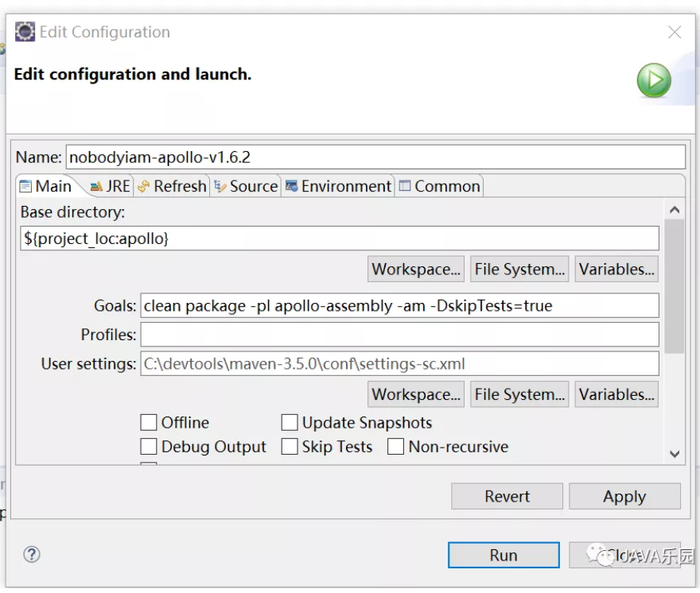Image resolution: width=700 pixels, height=593 pixels.
Task: Select the Source tab
Action: tap(246, 186)
